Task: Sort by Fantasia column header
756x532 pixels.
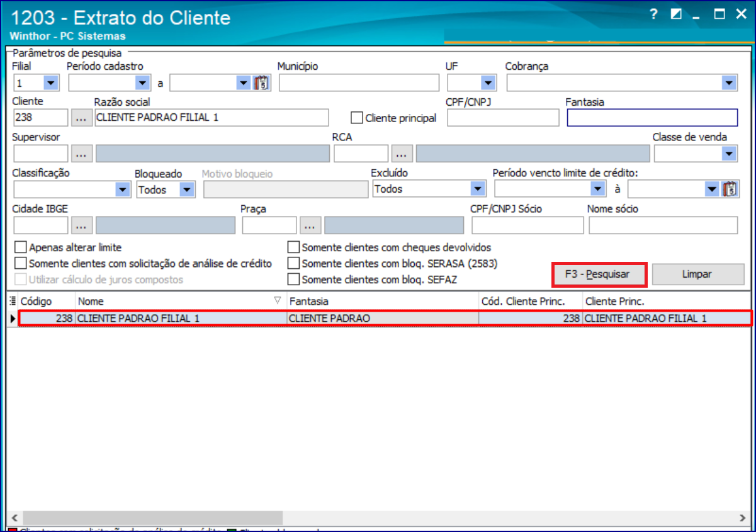Action: [x=383, y=302]
